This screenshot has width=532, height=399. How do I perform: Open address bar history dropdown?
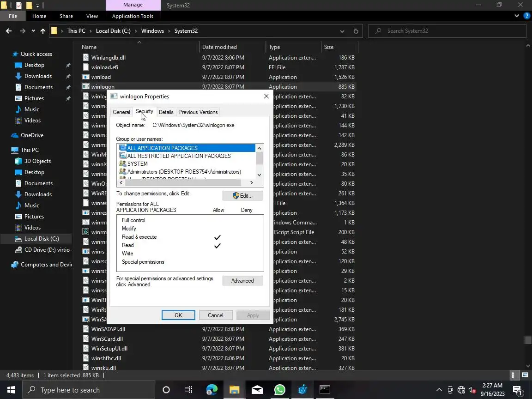pyautogui.click(x=342, y=31)
